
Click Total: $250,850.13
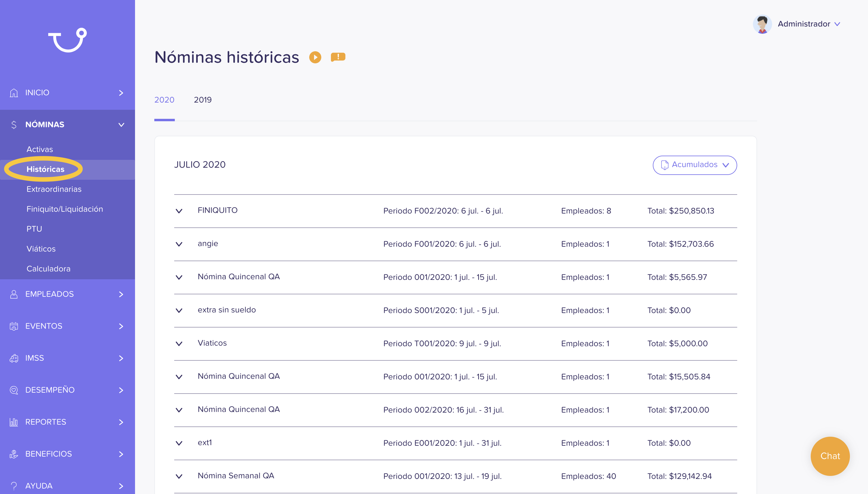[681, 211]
